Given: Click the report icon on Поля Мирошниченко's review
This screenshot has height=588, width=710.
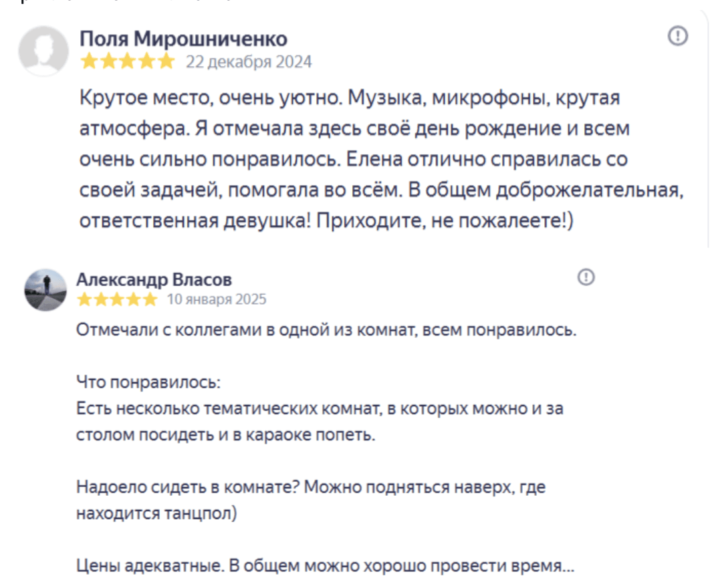Looking at the screenshot, I should click(x=677, y=36).
